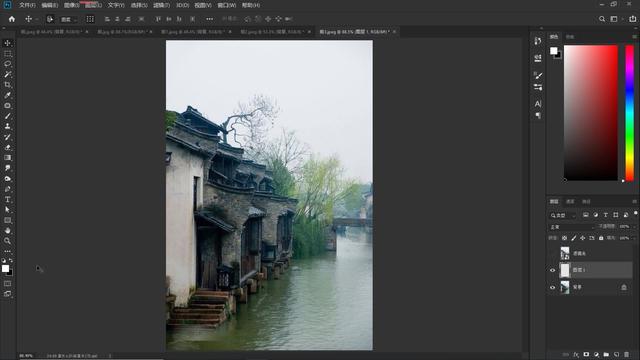The image size is (640, 360).
Task: Open the Color panel flyout menu
Action: point(634,37)
